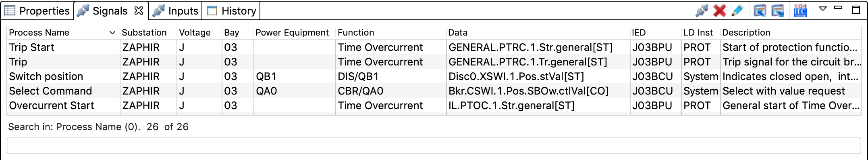Click the blue pencil edit icon
The width and height of the screenshot is (868, 160).
click(737, 11)
